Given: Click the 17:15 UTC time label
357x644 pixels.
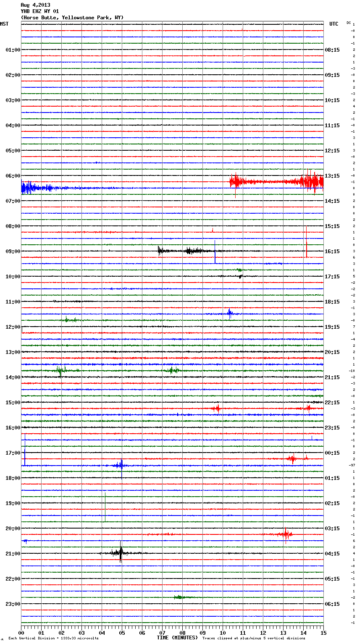Looking at the screenshot, I should (x=332, y=277).
